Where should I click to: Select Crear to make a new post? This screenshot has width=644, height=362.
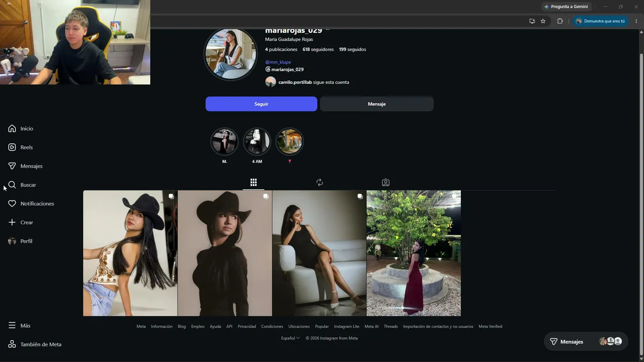pos(21,222)
